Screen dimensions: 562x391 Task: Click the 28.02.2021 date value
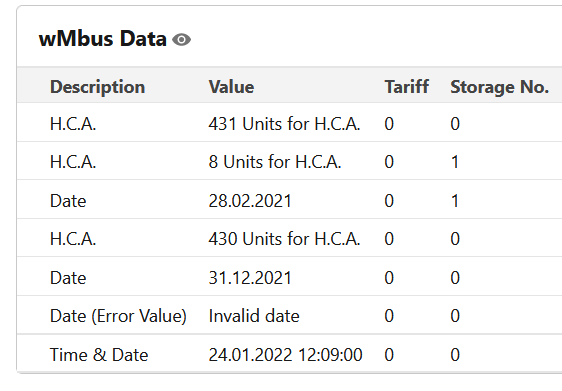tap(250, 201)
